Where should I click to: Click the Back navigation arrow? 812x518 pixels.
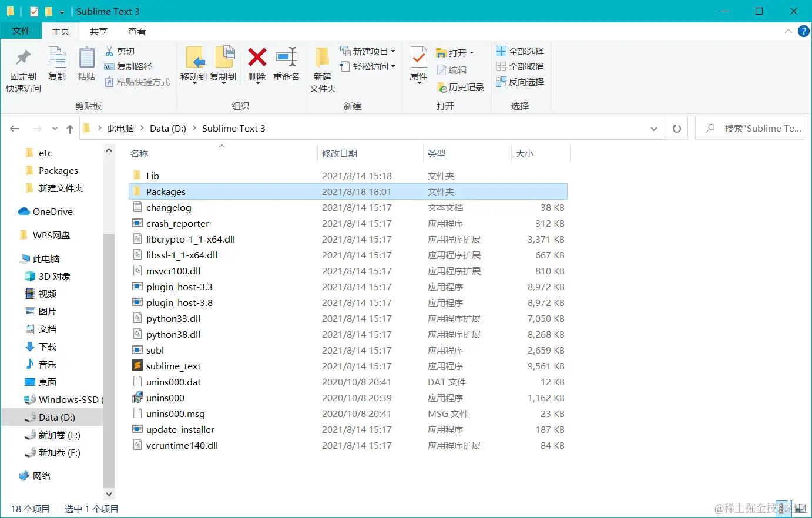pos(15,129)
